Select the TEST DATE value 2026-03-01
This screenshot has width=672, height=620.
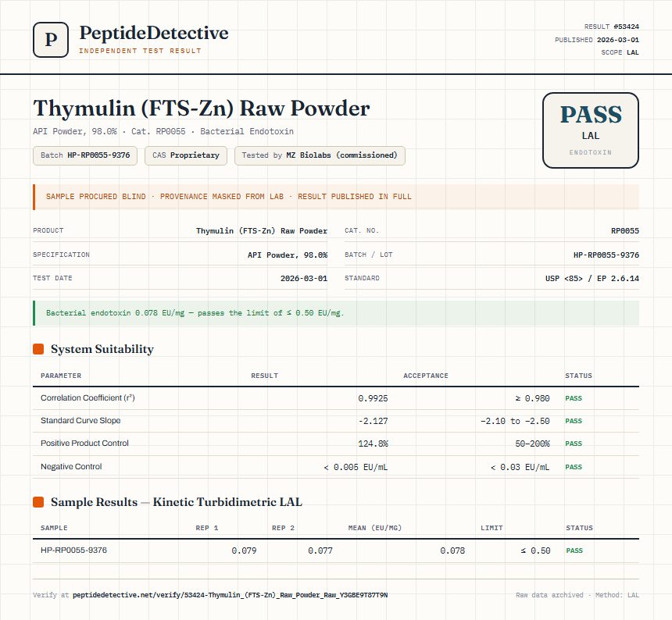pos(304,278)
